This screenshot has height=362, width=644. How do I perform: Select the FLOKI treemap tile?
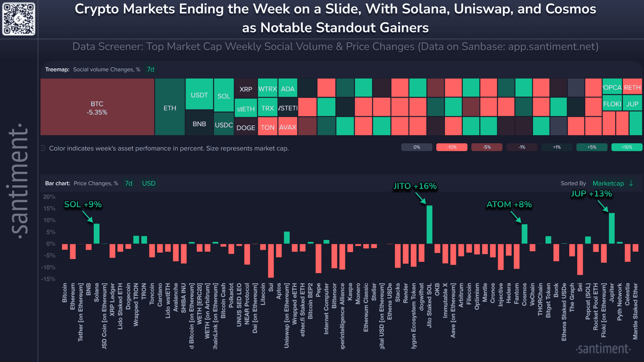pyautogui.click(x=612, y=104)
